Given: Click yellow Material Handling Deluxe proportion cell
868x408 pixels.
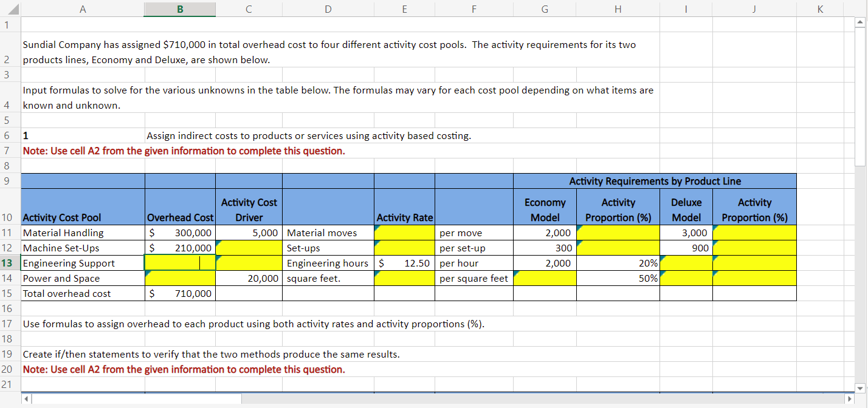Looking at the screenshot, I should tap(754, 233).
